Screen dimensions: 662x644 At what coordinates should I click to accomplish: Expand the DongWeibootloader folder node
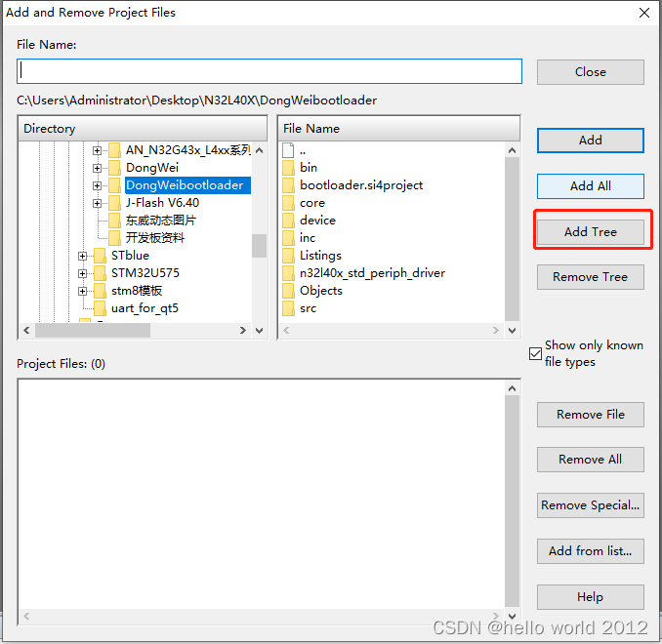[97, 185]
